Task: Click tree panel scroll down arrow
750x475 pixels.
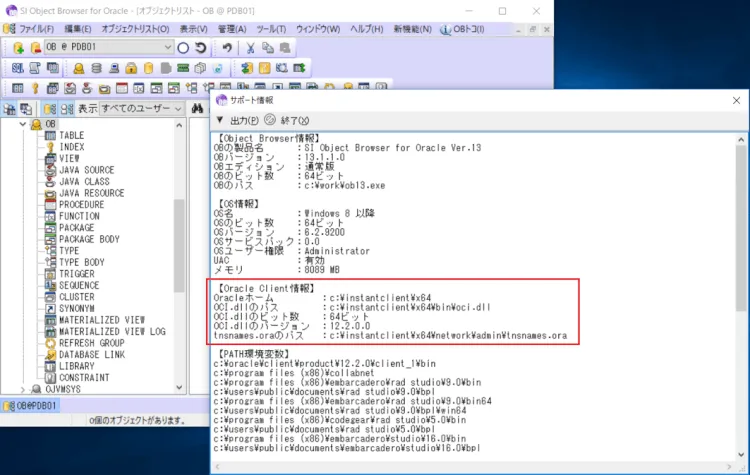Action: click(179, 388)
